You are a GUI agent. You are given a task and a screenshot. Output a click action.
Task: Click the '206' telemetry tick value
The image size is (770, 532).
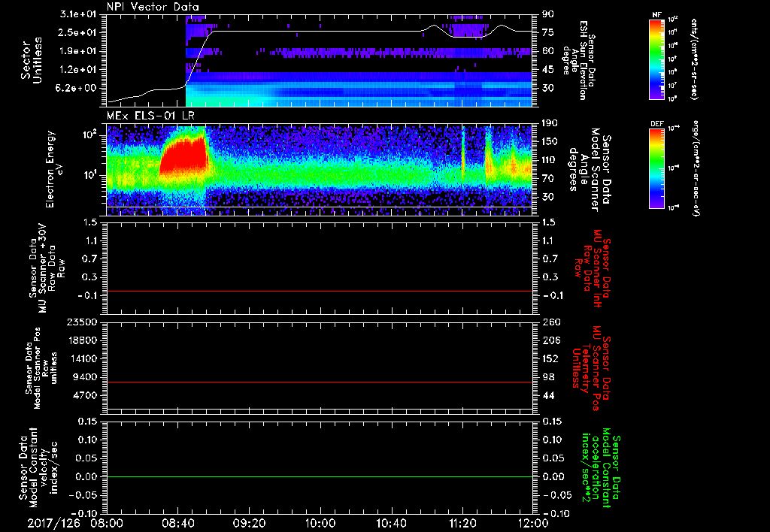[550, 340]
